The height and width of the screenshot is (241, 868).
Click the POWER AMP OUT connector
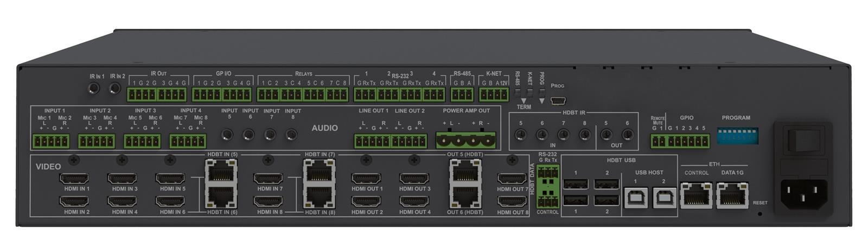(x=467, y=140)
